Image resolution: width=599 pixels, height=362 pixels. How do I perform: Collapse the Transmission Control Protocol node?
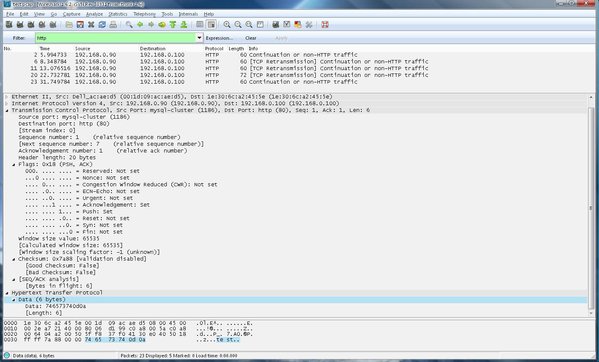[7, 110]
